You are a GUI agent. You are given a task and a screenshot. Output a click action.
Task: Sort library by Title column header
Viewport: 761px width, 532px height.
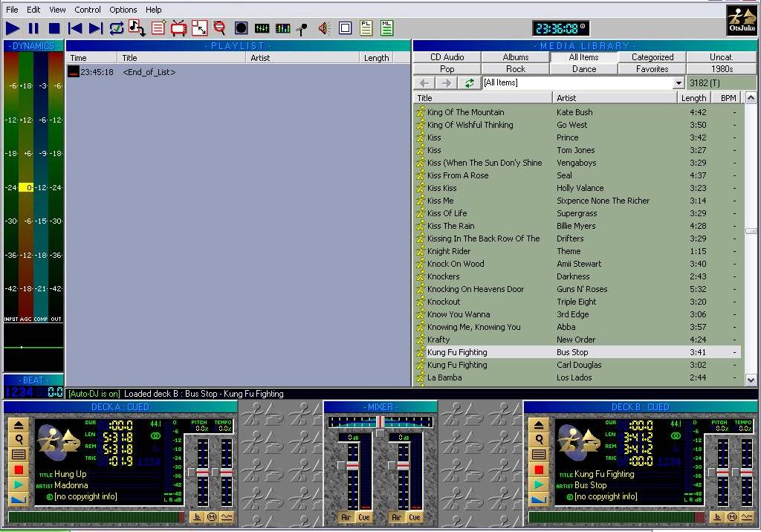(x=483, y=98)
